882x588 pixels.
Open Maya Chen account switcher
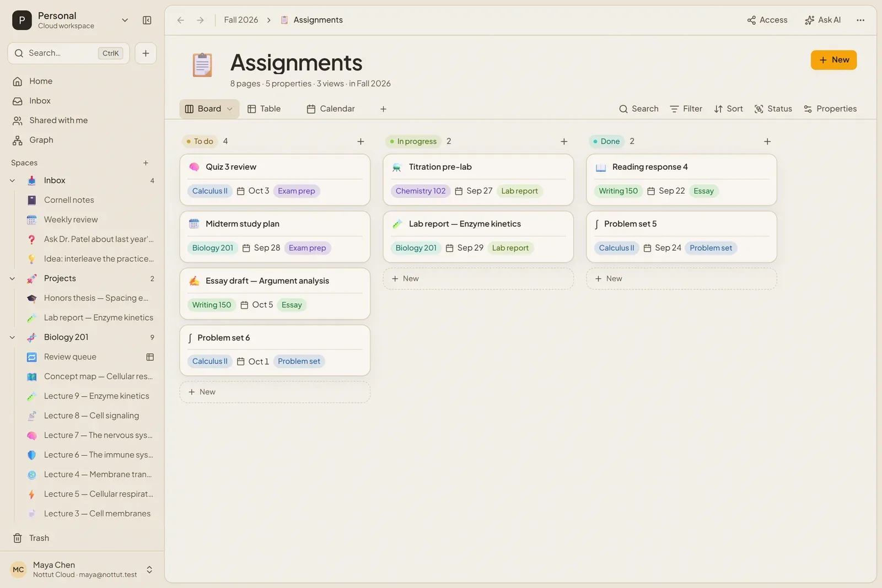(x=82, y=570)
